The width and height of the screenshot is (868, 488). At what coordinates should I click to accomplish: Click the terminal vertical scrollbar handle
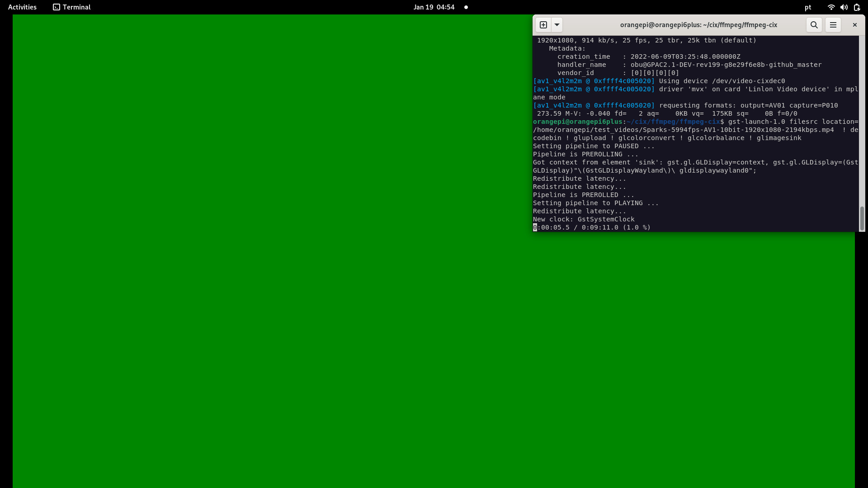coord(862,218)
